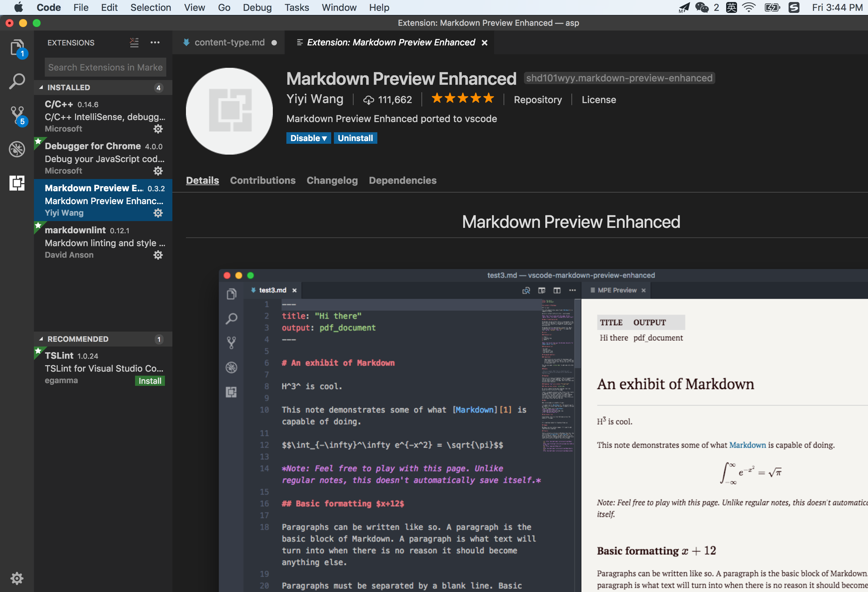Open the License link

click(x=599, y=100)
